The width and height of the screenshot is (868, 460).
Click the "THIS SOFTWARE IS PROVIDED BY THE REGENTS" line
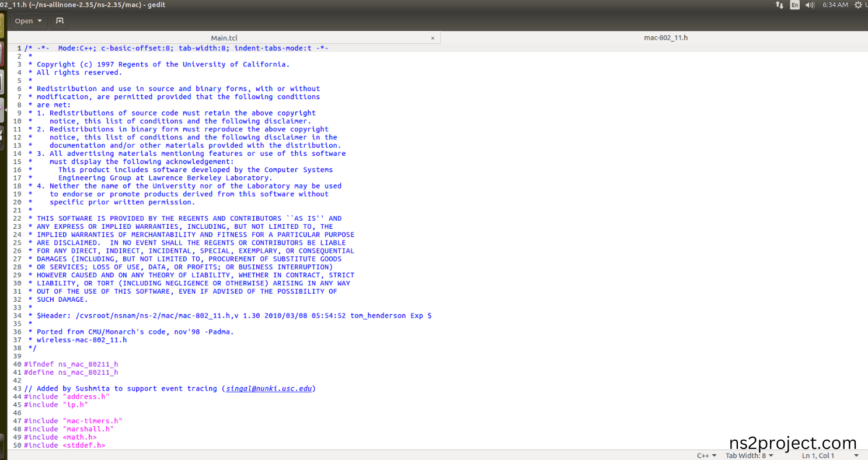click(185, 218)
